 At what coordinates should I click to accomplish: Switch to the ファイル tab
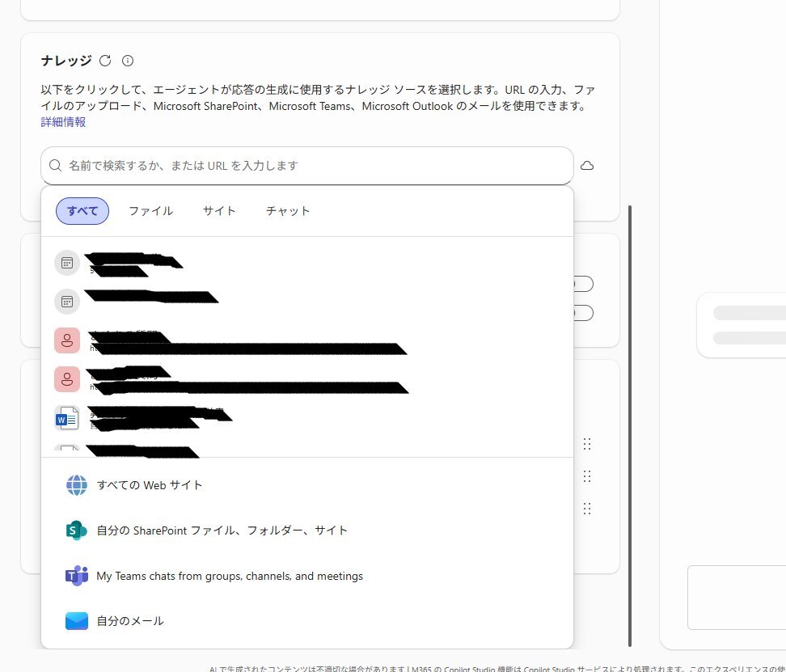click(x=151, y=211)
